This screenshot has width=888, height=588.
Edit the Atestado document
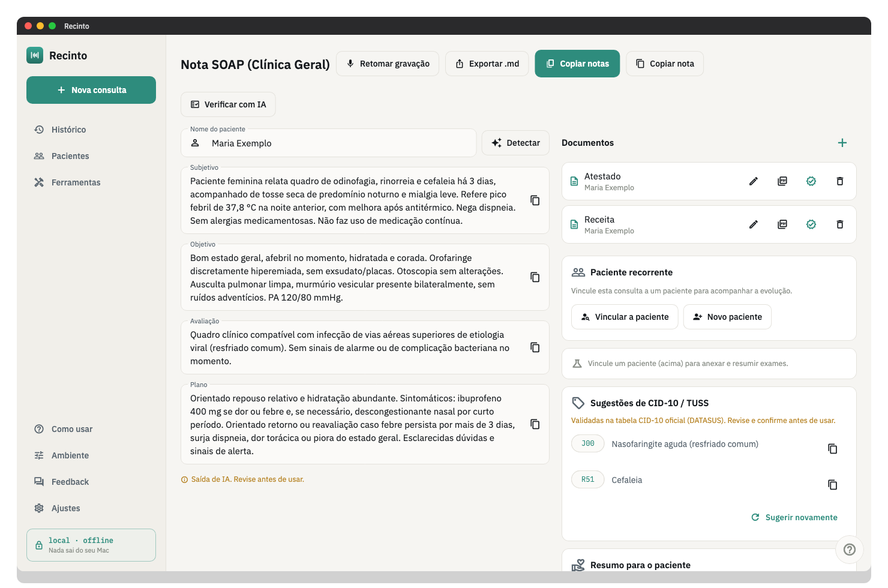[x=754, y=181]
